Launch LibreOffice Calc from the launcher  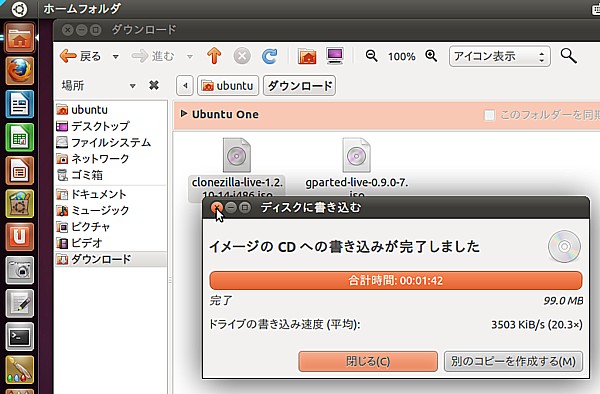pos(20,137)
